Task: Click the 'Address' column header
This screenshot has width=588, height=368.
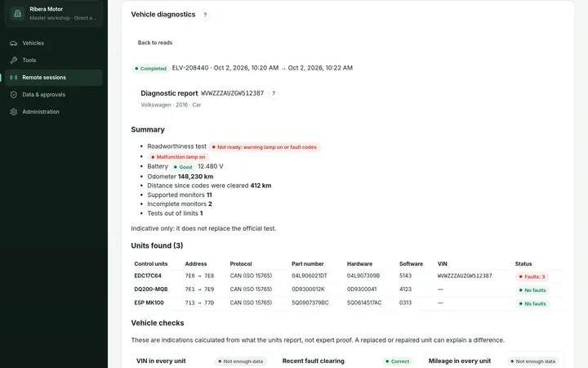Action: 196,264
